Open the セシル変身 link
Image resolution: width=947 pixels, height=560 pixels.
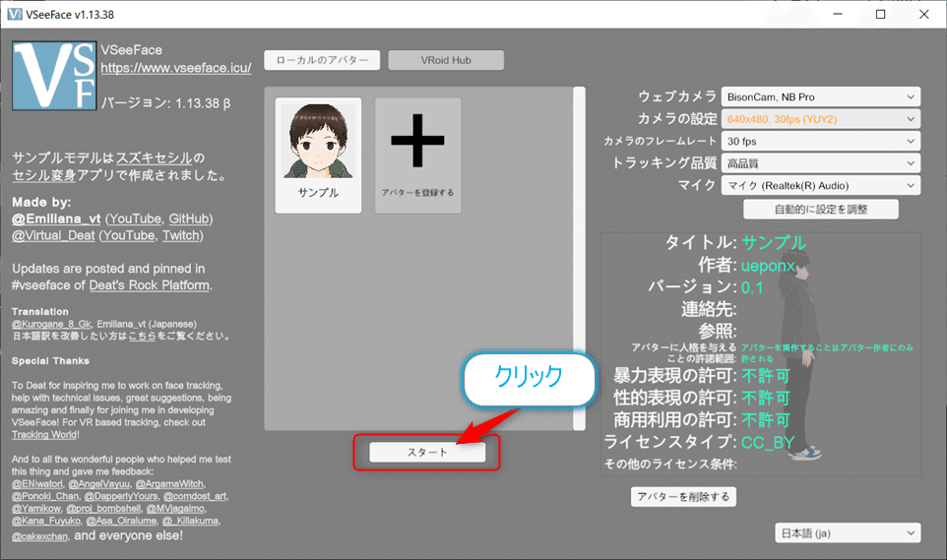[x=44, y=175]
